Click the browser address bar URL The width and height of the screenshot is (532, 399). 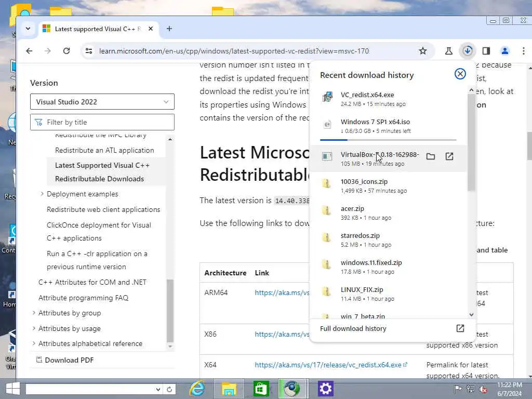click(234, 51)
